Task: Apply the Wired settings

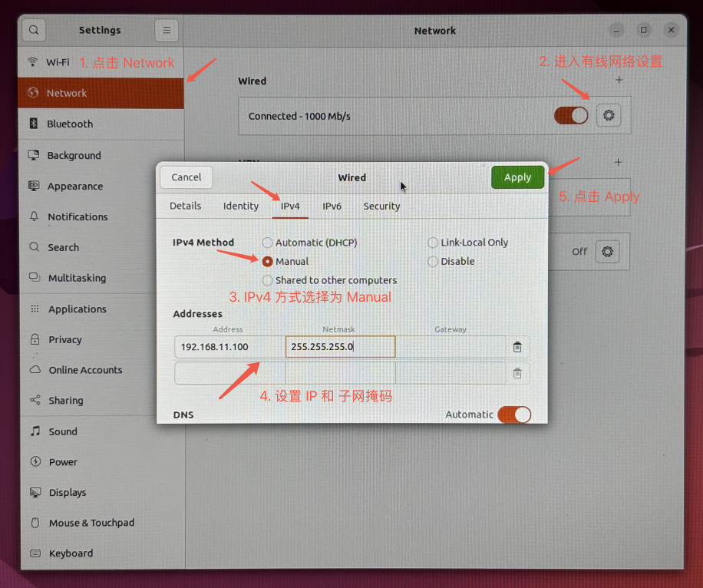Action: pyautogui.click(x=517, y=177)
